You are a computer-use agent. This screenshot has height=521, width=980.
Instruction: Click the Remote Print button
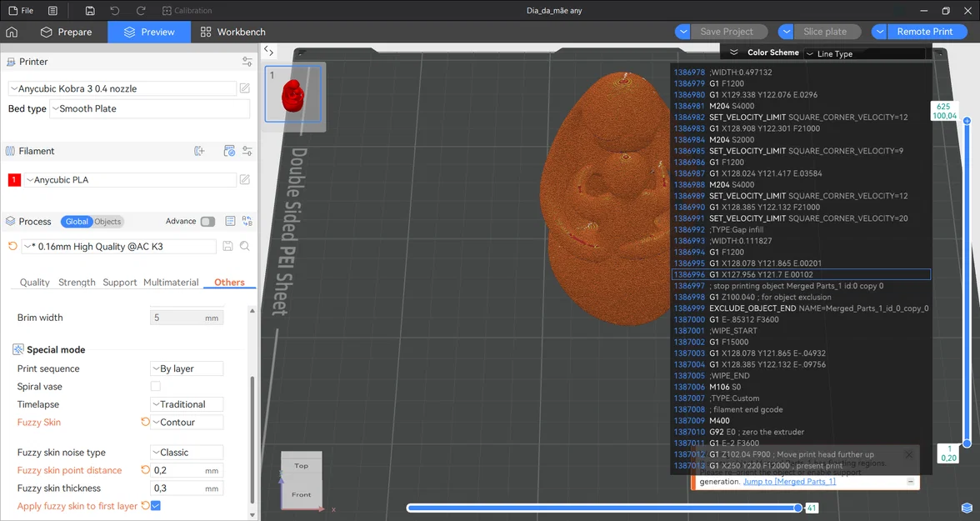tap(925, 32)
